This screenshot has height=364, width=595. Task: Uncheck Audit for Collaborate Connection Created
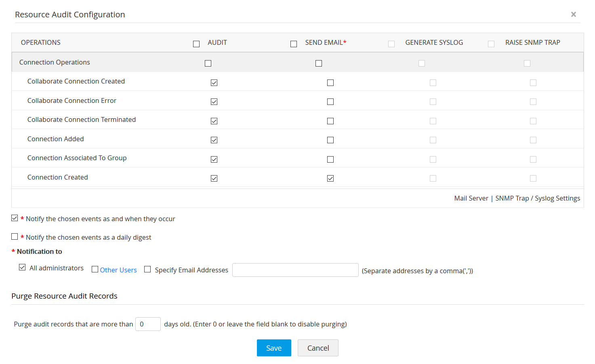[214, 82]
